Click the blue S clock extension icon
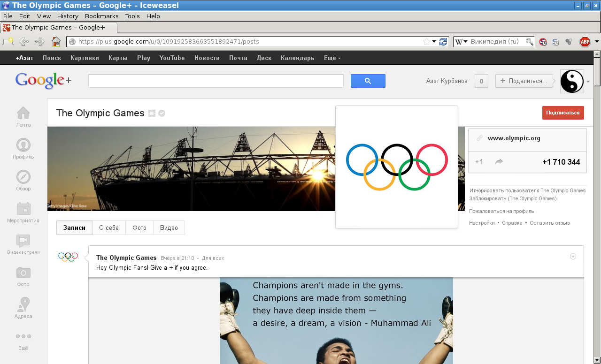This screenshot has width=601, height=364. pyautogui.click(x=555, y=42)
